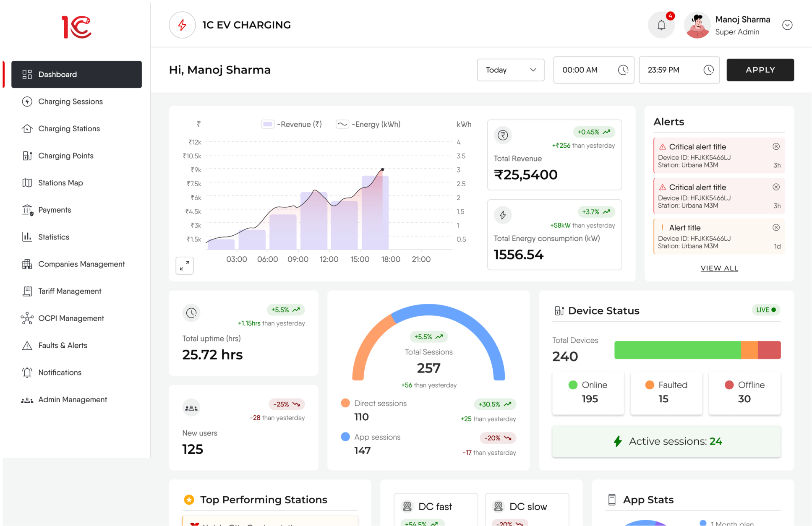Open the Today date range dropdown
Screen dimensions: 812x526
tap(510, 70)
